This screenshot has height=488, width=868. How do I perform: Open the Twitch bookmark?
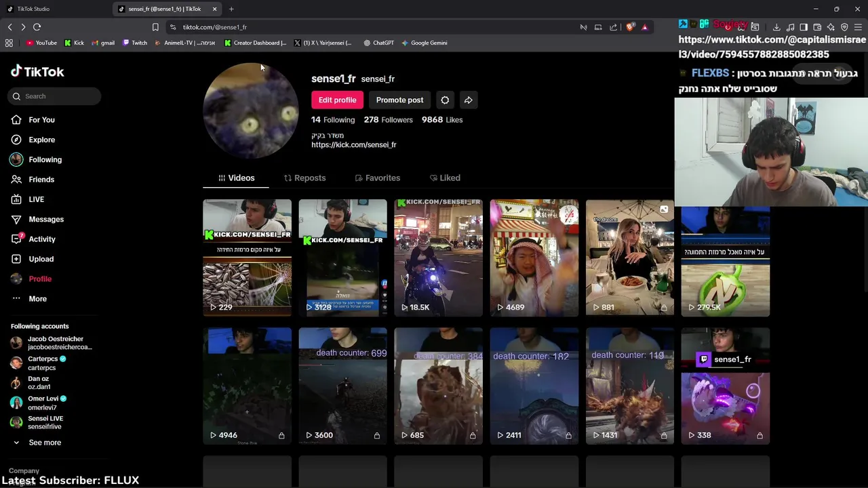pos(135,43)
